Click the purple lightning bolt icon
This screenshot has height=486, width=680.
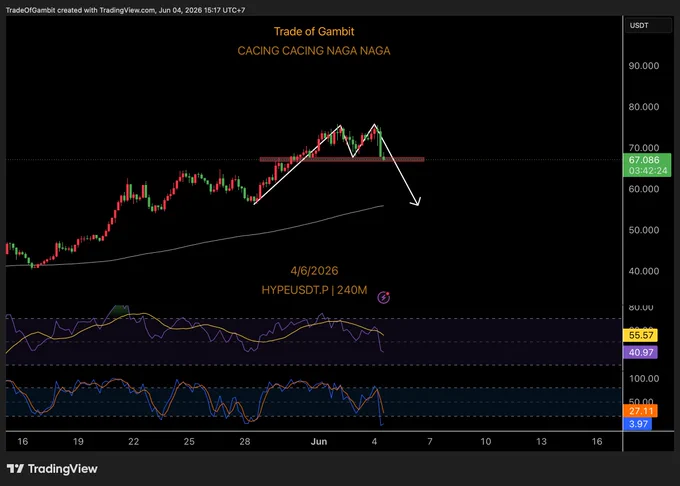click(383, 297)
